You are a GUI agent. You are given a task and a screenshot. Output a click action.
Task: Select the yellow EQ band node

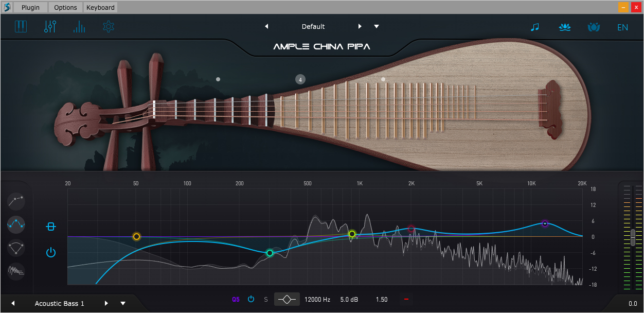[136, 237]
